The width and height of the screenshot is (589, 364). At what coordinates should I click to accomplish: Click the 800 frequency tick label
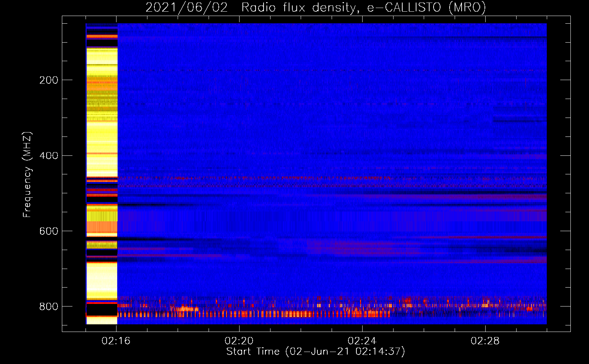click(x=49, y=306)
